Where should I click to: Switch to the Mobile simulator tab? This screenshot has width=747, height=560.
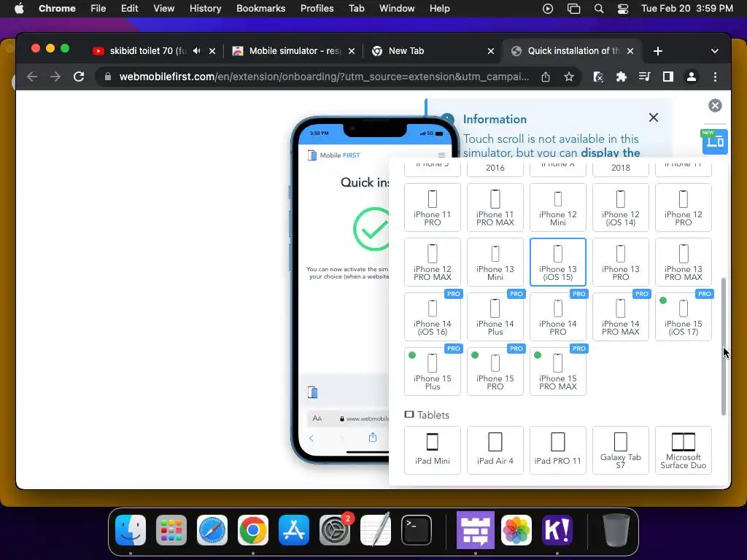pos(294,51)
